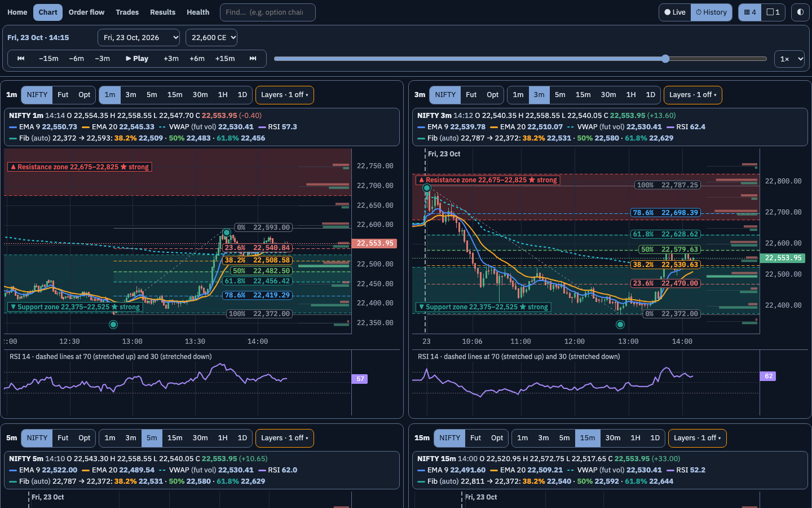The height and width of the screenshot is (508, 812).
Task: Expand Layers menu in 5m panel
Action: [285, 438]
